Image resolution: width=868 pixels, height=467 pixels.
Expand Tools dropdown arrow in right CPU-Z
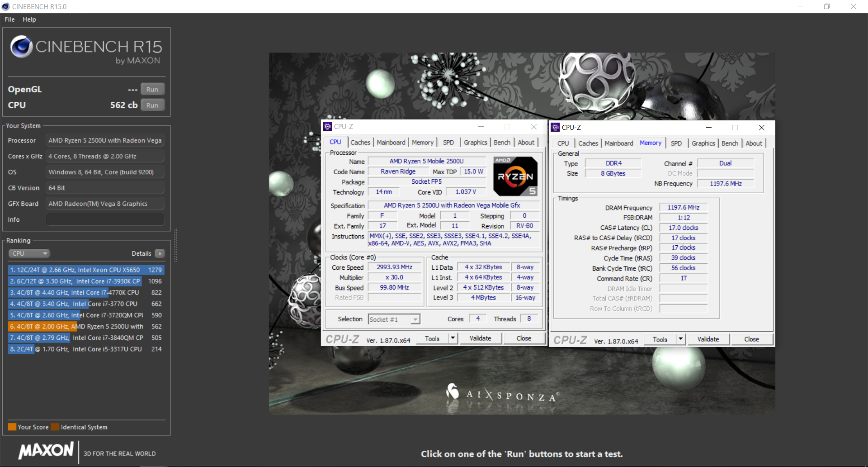pyautogui.click(x=681, y=339)
